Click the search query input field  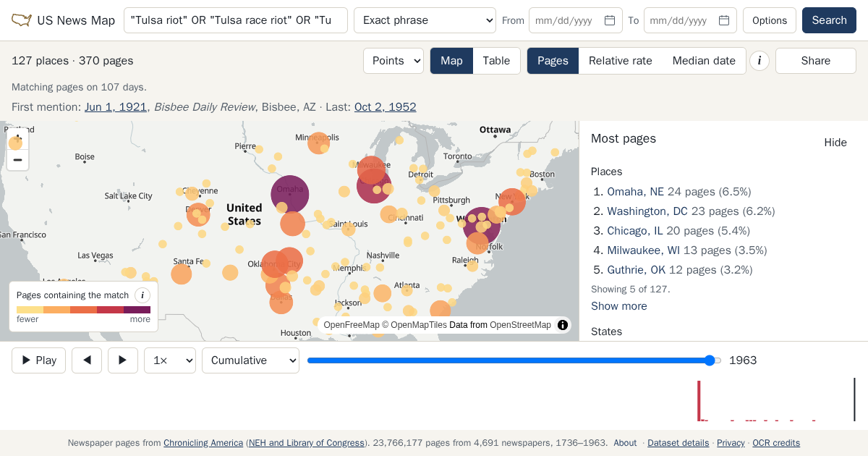[x=236, y=20]
